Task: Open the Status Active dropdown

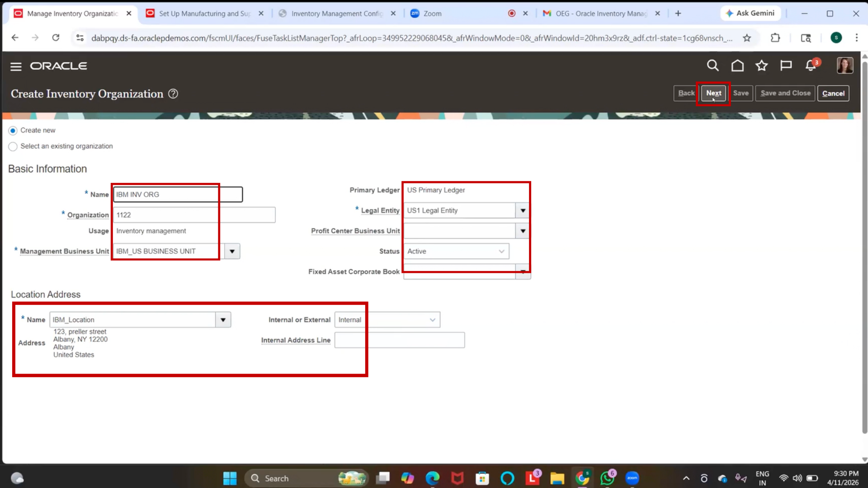Action: 456,251
